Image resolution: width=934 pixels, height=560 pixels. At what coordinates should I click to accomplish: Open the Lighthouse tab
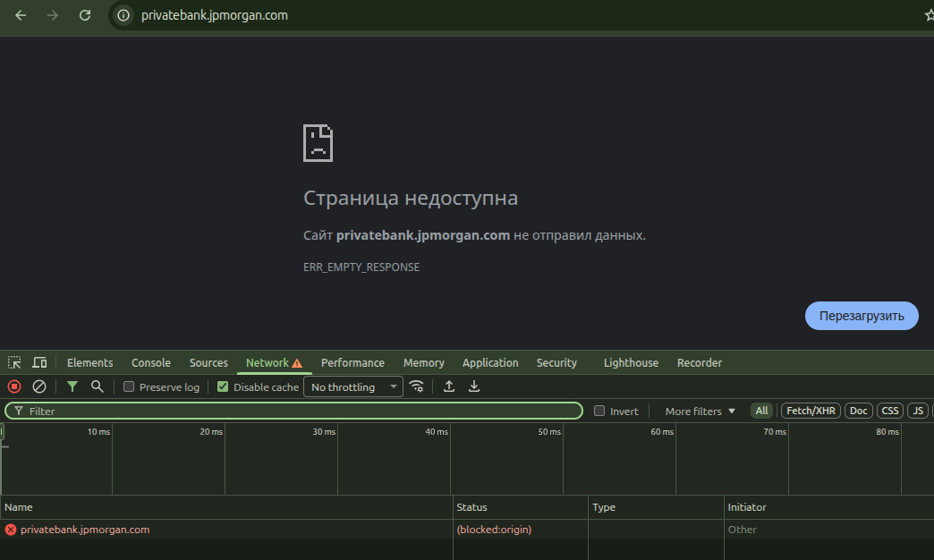631,363
